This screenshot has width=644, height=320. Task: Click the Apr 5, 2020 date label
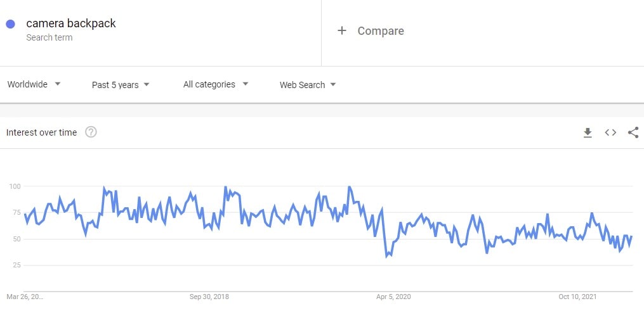point(394,297)
